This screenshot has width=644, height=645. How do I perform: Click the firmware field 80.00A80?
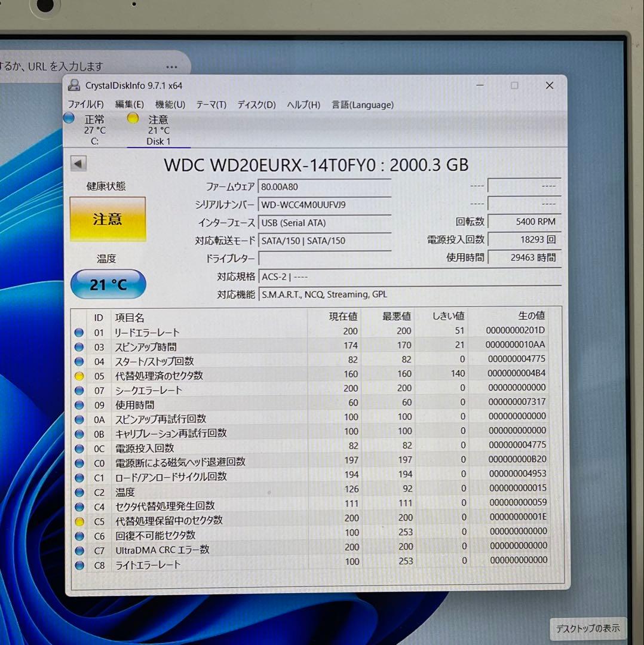324,187
